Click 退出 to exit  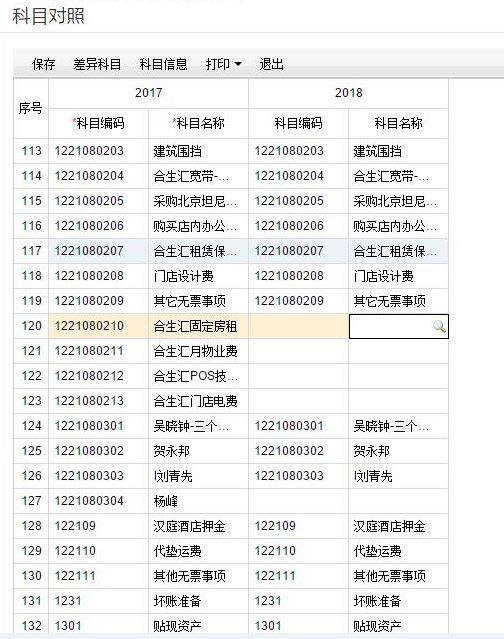[x=271, y=64]
